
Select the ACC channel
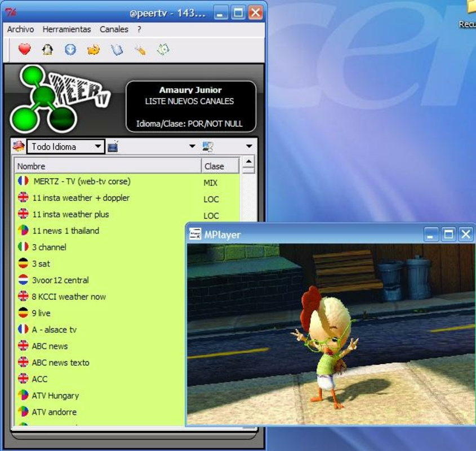[x=39, y=379]
